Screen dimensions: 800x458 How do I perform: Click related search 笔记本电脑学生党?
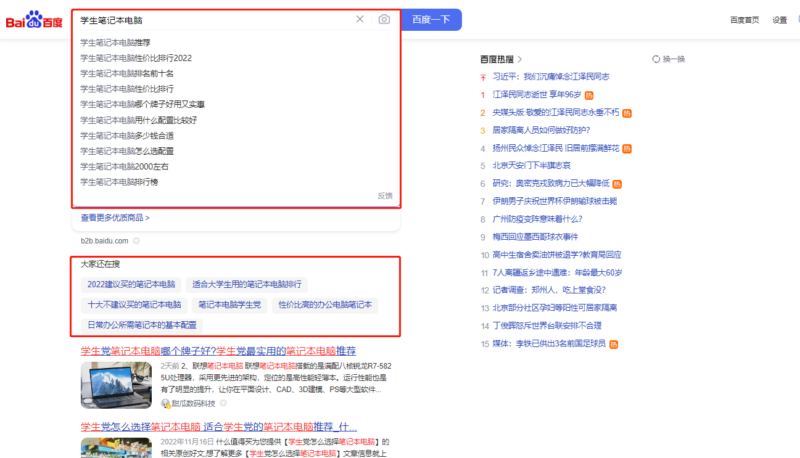pos(230,304)
